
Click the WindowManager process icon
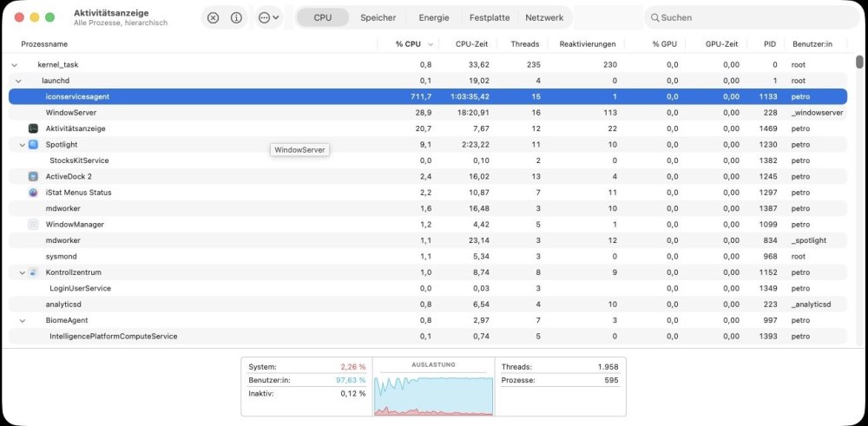pyautogui.click(x=33, y=225)
